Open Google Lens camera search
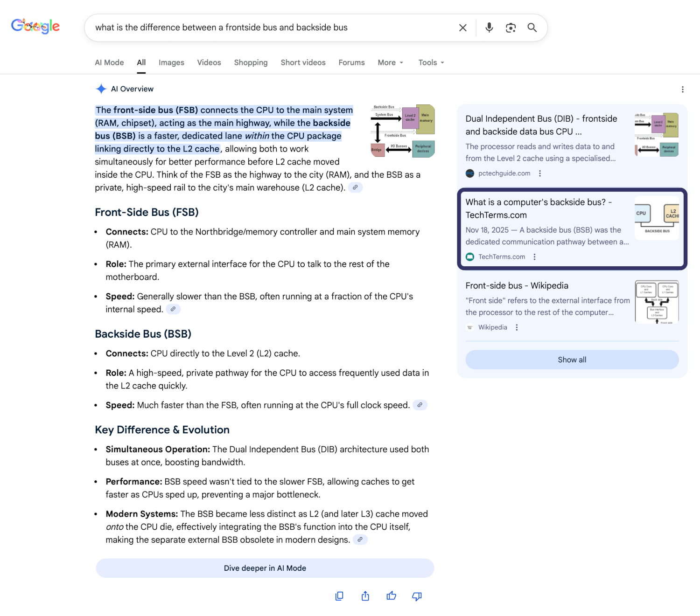 point(511,28)
